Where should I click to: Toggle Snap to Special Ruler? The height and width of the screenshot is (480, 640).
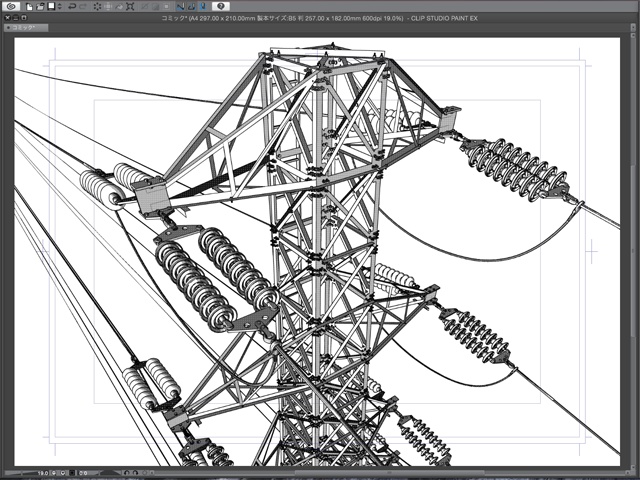coord(190,6)
